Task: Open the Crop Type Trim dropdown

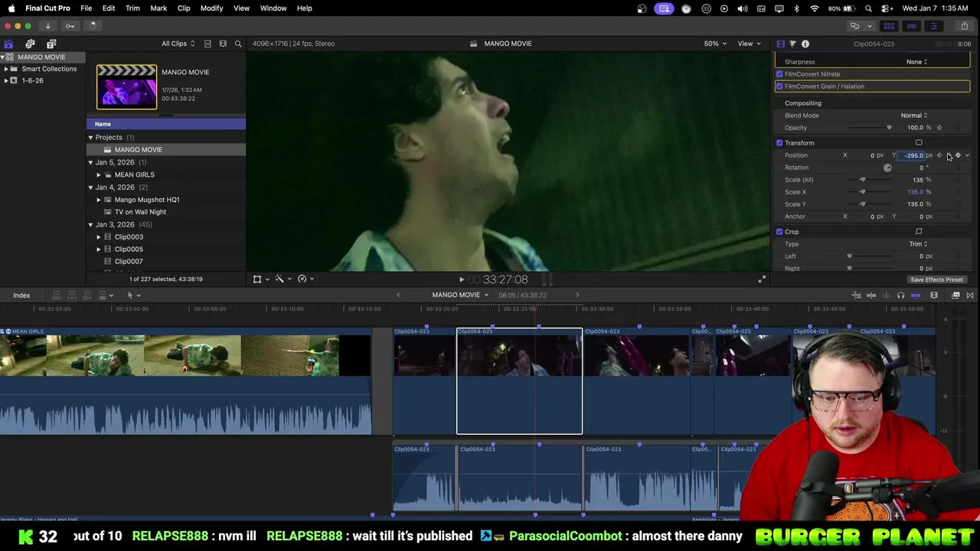Action: pos(918,244)
